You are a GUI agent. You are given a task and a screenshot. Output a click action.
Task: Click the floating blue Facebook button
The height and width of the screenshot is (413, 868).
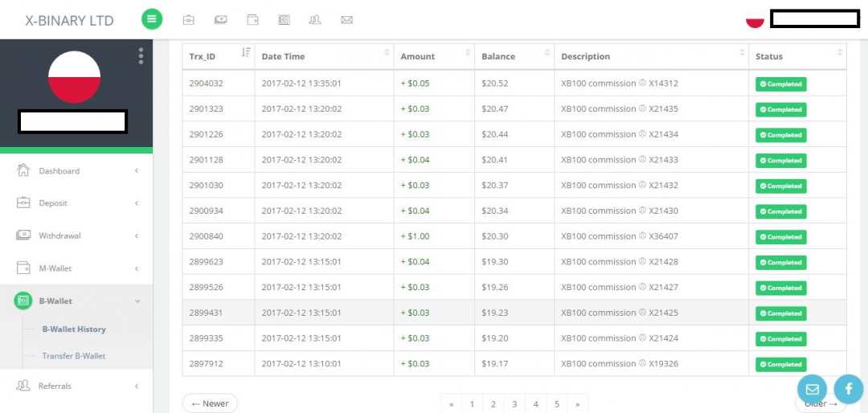(x=849, y=389)
